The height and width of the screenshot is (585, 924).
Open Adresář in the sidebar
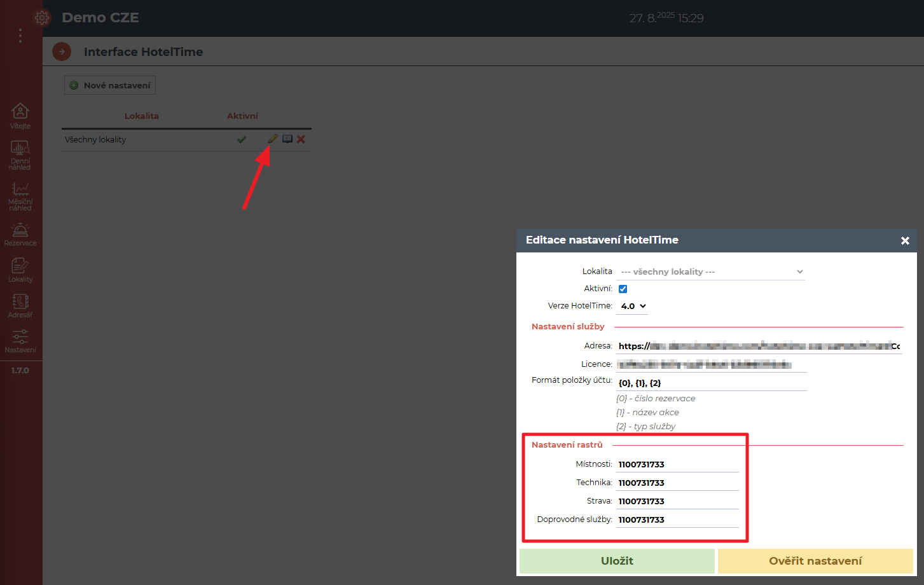(x=20, y=306)
